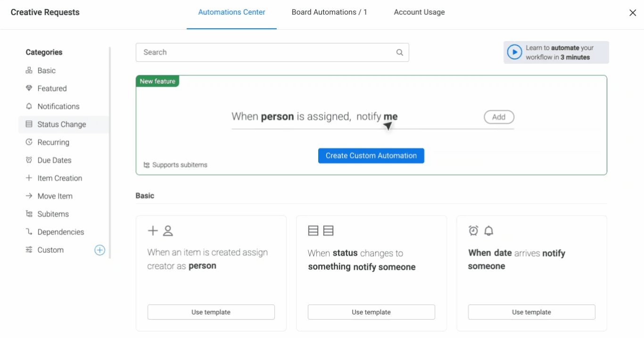The height and width of the screenshot is (338, 644).
Task: Select the Subitems category
Action: click(x=63, y=214)
